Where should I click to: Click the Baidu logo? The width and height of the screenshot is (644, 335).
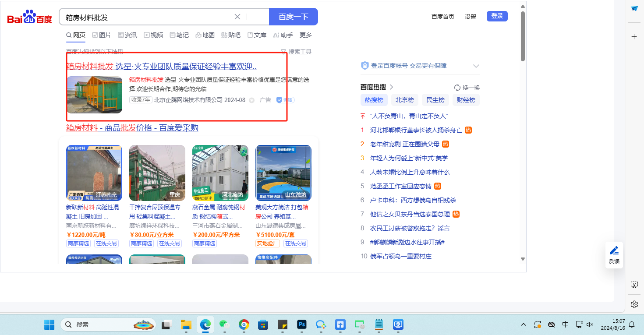point(29,17)
